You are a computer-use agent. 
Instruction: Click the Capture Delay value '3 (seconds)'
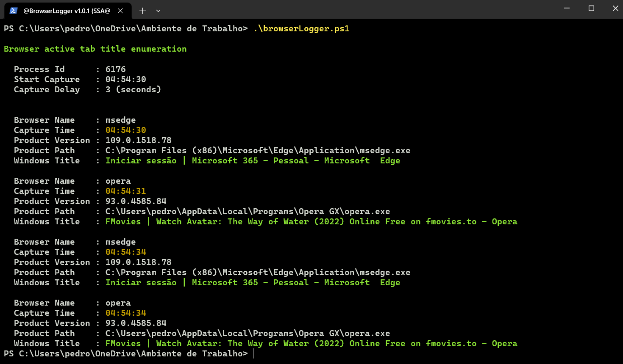coord(133,90)
